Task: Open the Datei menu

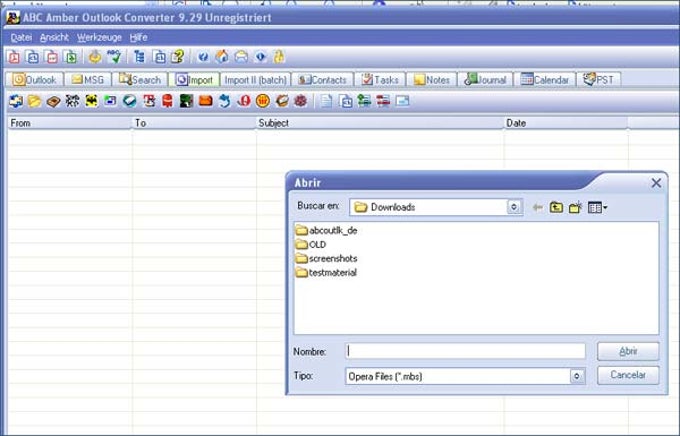Action: 21,37
